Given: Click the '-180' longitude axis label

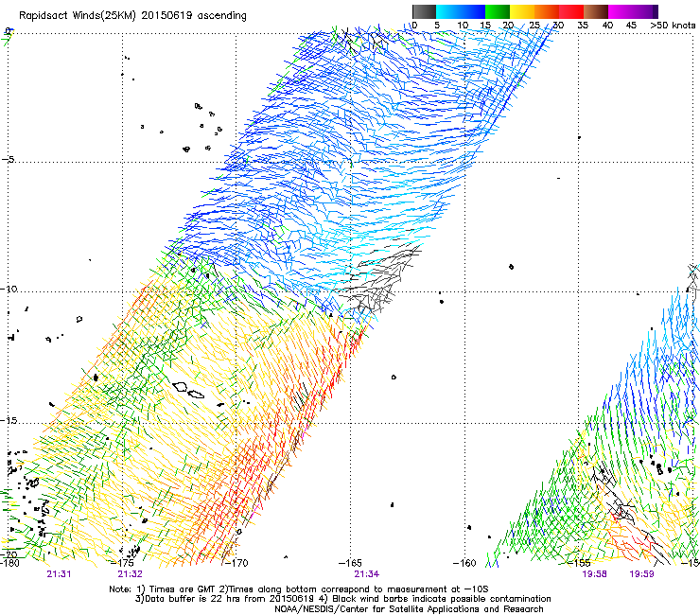Looking at the screenshot, I should point(9,563).
